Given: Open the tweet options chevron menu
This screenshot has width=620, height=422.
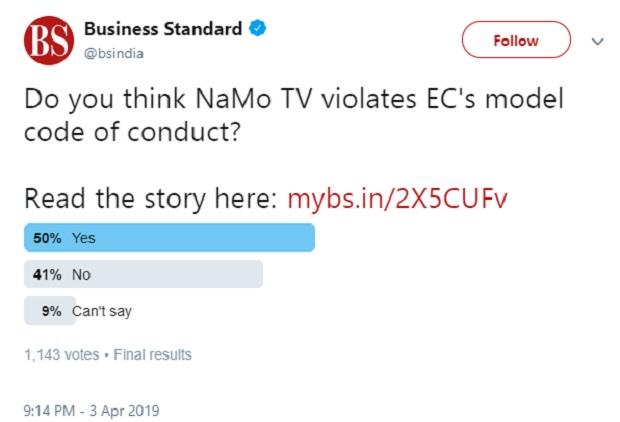Looking at the screenshot, I should pyautogui.click(x=598, y=41).
